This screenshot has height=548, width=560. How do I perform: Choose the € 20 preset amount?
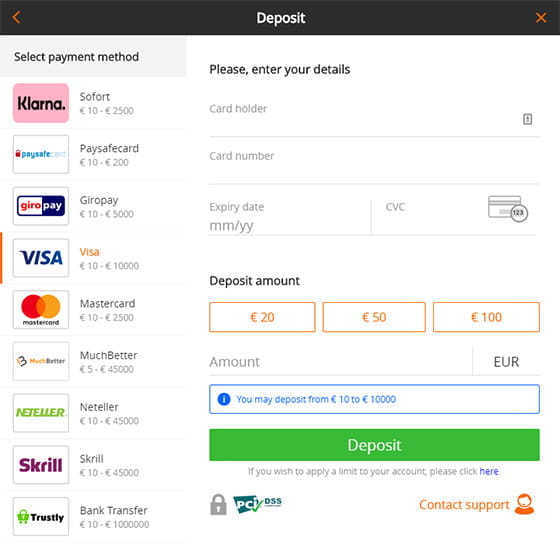pos(262,317)
